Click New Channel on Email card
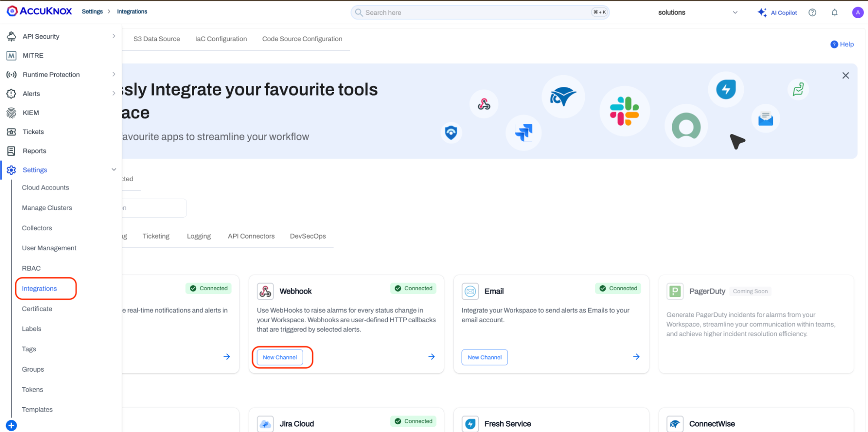This screenshot has height=432, width=868. click(485, 357)
